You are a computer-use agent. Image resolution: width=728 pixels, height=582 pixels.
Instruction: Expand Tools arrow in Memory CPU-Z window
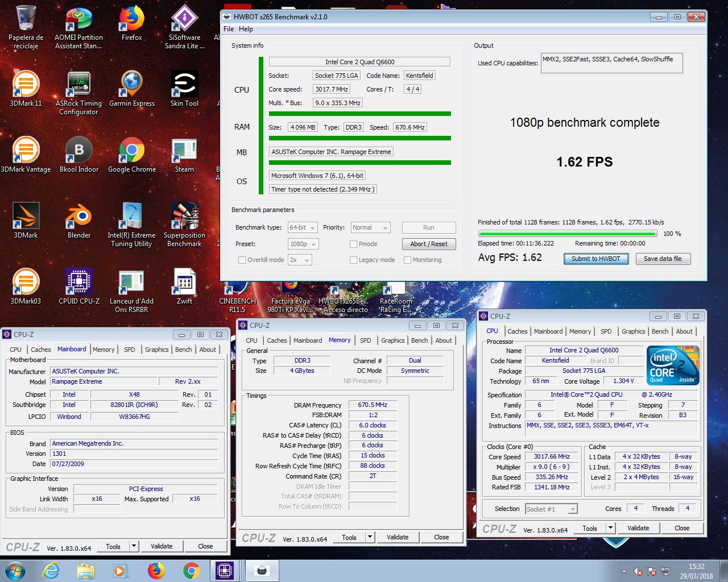370,537
